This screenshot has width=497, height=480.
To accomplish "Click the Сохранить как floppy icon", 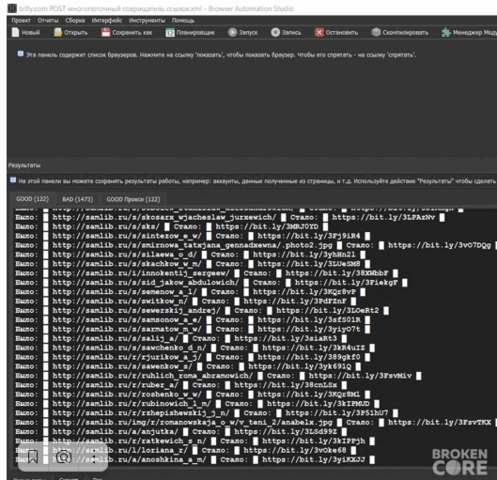I will pyautogui.click(x=106, y=32).
